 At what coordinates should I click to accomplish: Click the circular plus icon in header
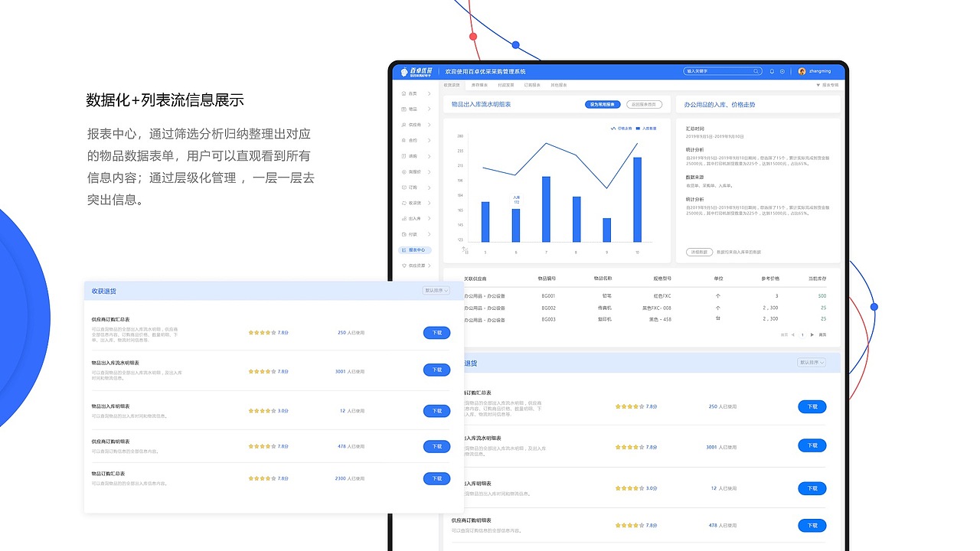pos(782,71)
